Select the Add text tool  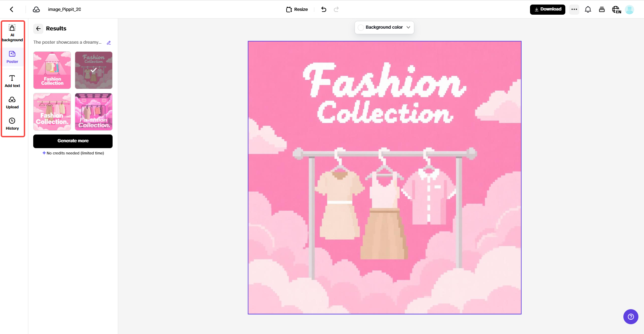(x=12, y=80)
